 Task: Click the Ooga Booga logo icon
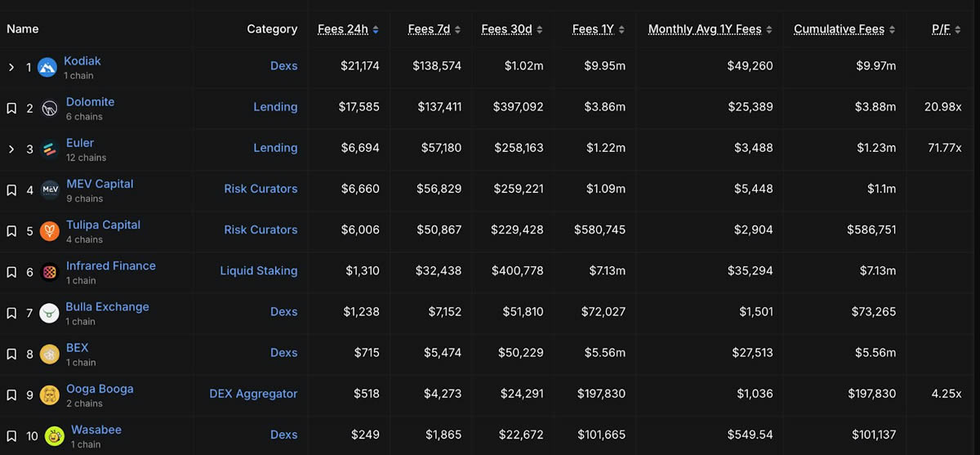coord(50,395)
